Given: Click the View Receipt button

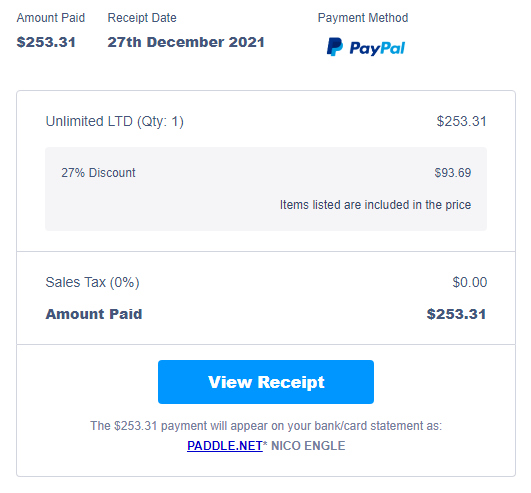Looking at the screenshot, I should pyautogui.click(x=266, y=382).
